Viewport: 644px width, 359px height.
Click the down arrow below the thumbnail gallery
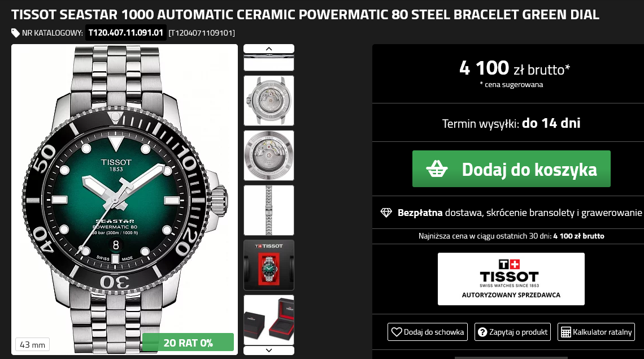268,351
